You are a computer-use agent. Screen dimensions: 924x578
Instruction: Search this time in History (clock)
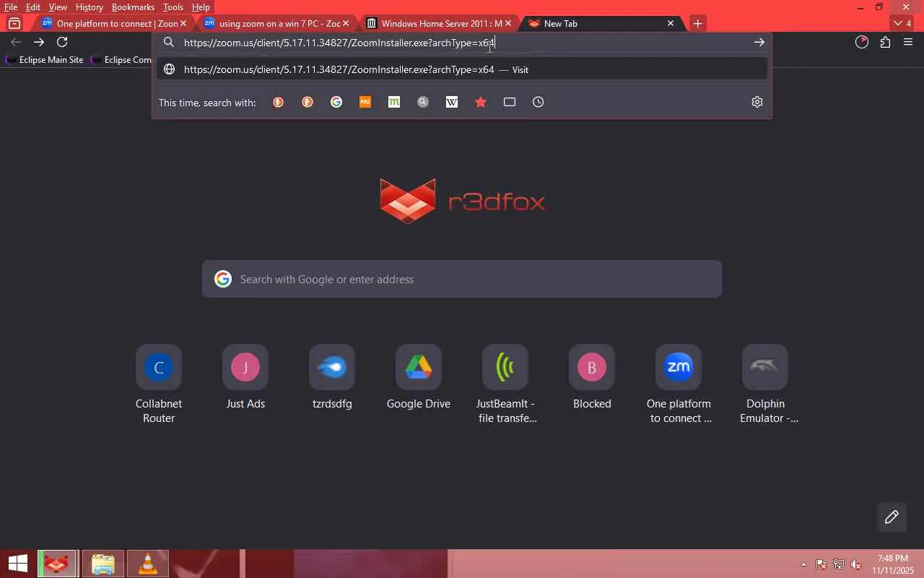click(539, 103)
